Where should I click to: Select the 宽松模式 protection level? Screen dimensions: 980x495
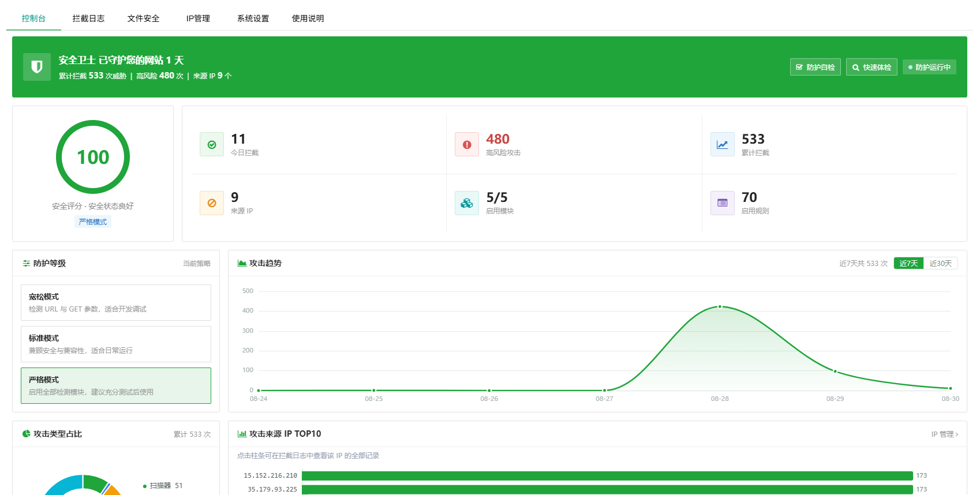pos(116,302)
